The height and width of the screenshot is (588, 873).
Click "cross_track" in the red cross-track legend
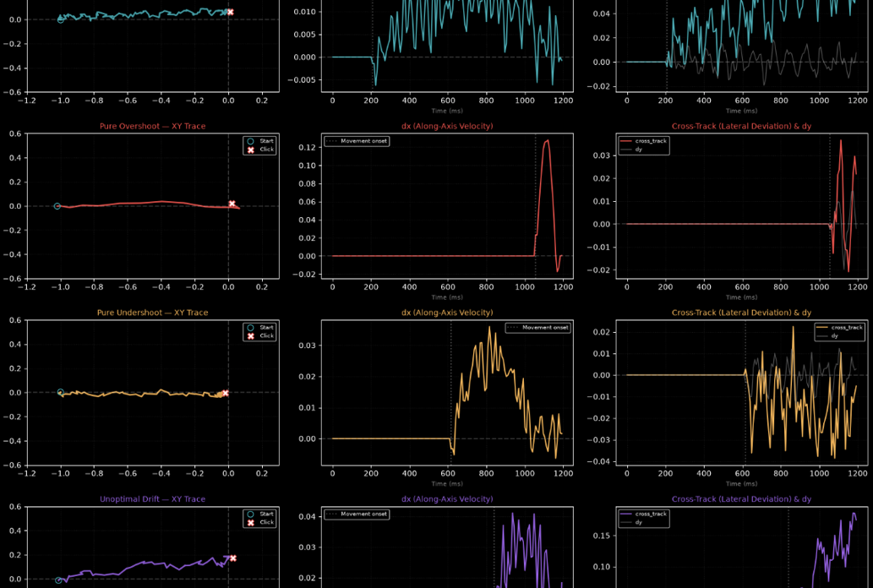pos(651,141)
